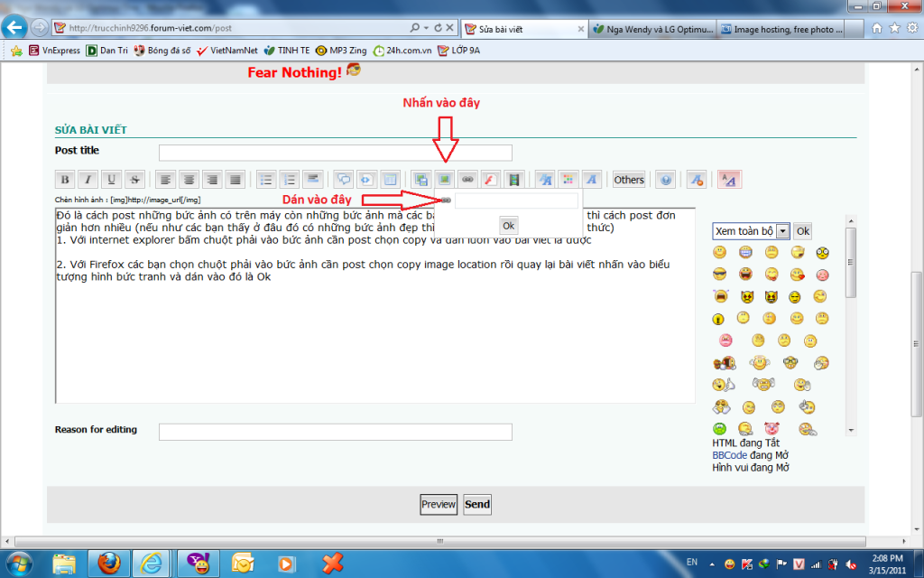Insert a Flash object via toolbar

coord(491,180)
